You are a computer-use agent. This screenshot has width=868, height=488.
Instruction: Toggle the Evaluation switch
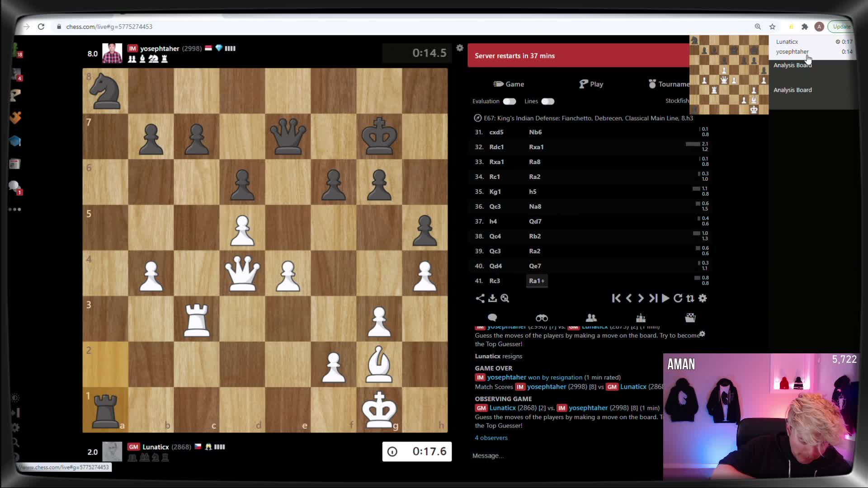(509, 101)
